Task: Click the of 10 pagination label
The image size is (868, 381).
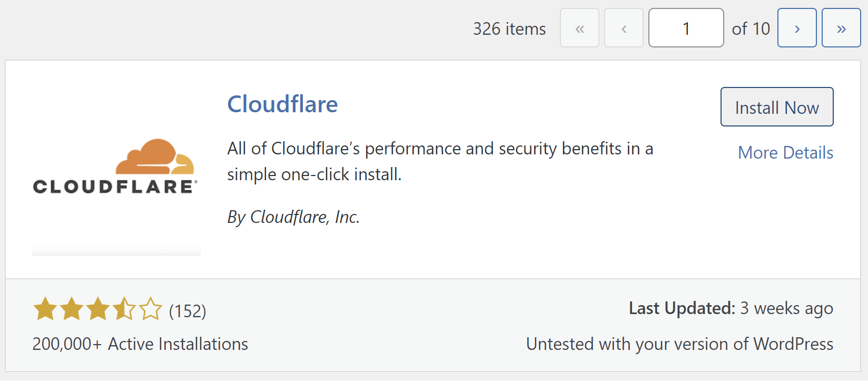Action: [x=751, y=29]
